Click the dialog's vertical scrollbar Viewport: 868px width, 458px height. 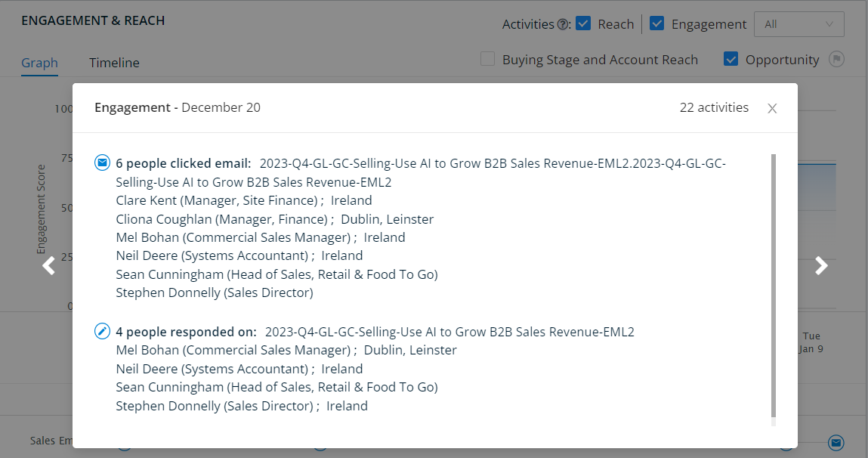pyautogui.click(x=774, y=286)
